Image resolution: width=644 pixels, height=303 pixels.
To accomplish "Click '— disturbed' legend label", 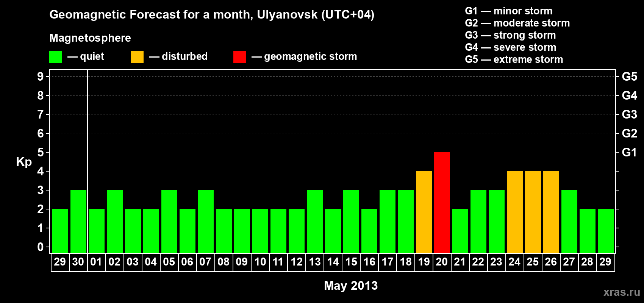I will point(178,56).
